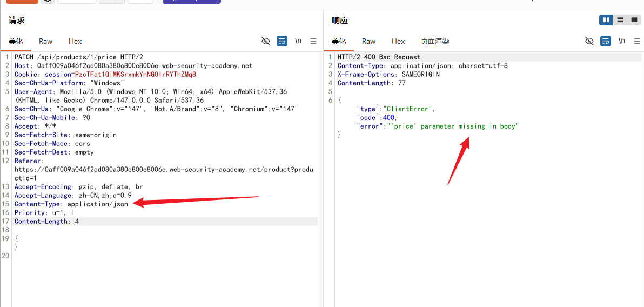Open the gear settings icon at top
The width and height of the screenshot is (644, 307).
click(48, 1)
